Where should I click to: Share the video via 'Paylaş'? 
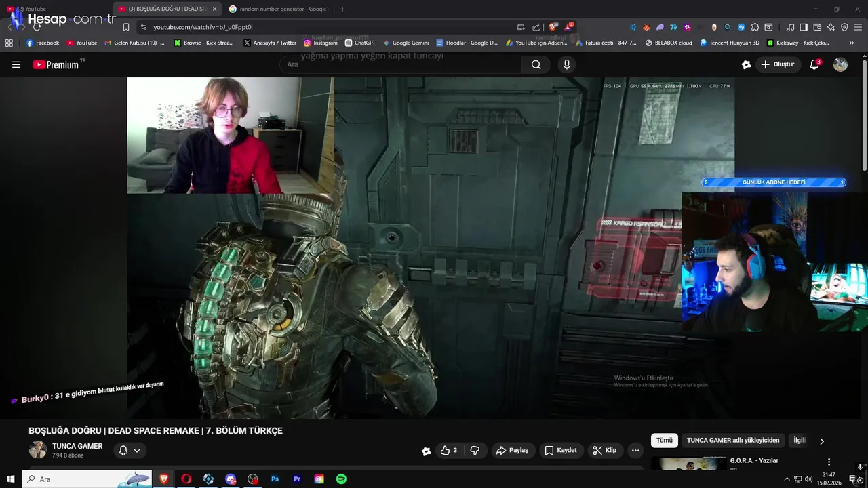[512, 450]
